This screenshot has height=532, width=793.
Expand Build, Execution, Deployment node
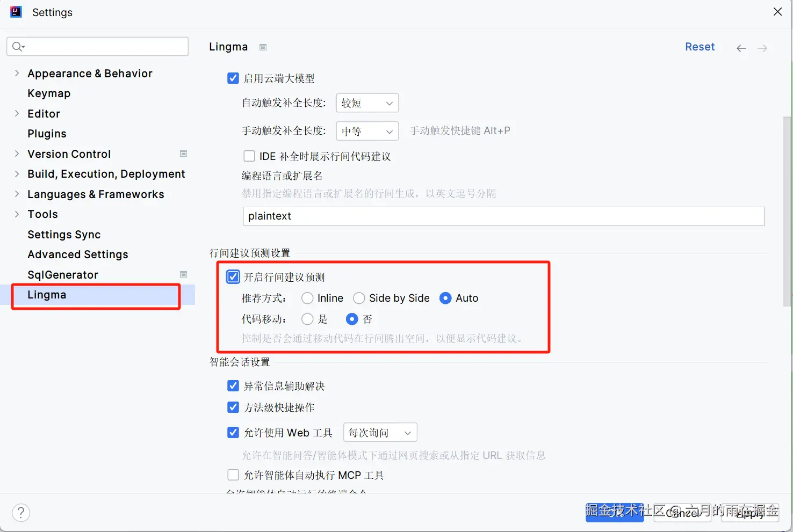17,174
